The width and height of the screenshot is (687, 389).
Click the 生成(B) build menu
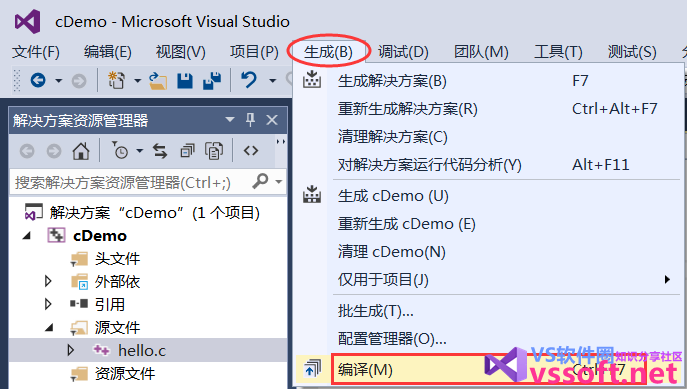[328, 52]
